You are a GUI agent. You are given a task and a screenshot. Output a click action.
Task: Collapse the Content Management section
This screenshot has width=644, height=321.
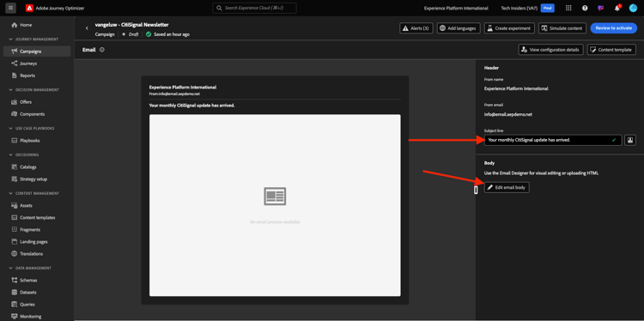pyautogui.click(x=10, y=193)
